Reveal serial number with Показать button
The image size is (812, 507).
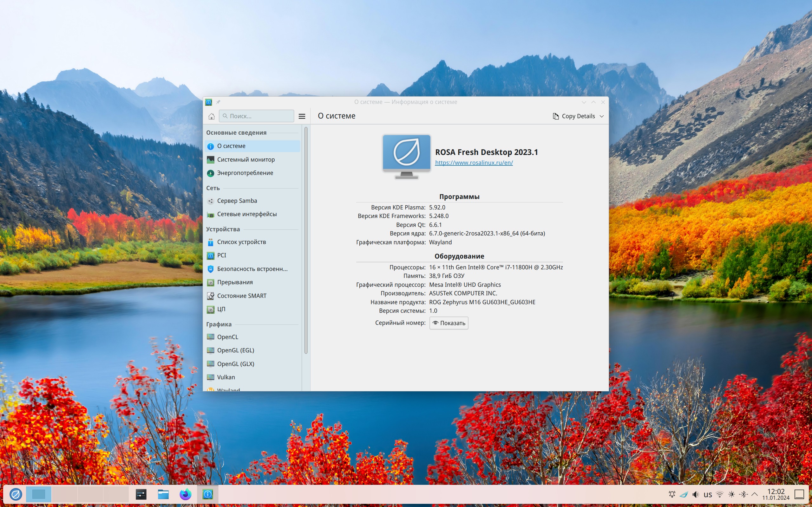point(449,323)
